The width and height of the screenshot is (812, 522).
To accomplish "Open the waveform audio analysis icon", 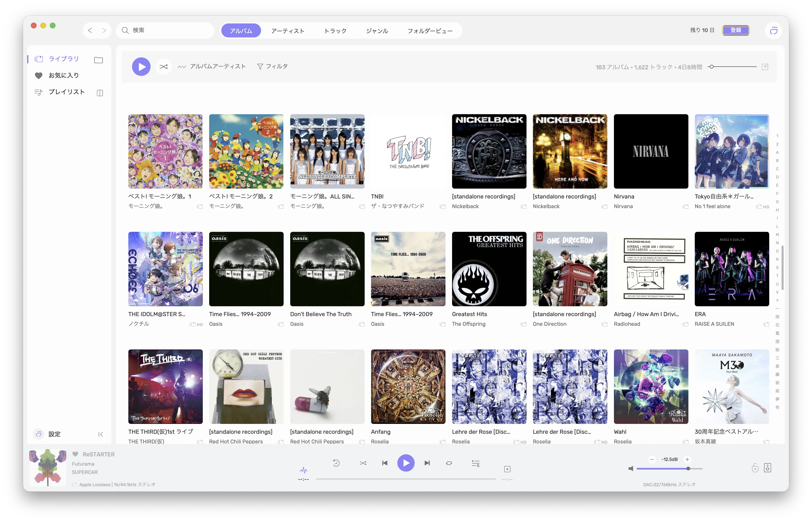I will coord(303,470).
